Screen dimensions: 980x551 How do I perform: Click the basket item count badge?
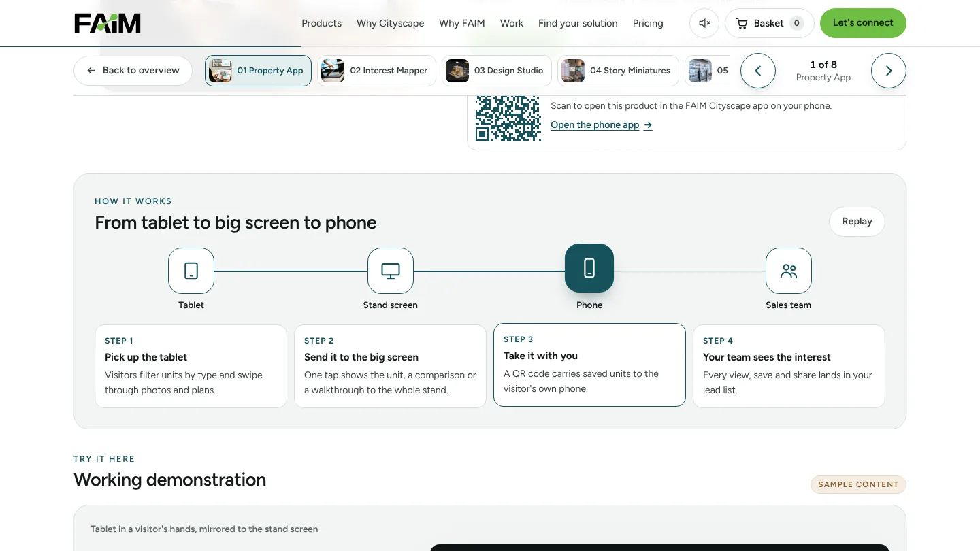pos(796,23)
